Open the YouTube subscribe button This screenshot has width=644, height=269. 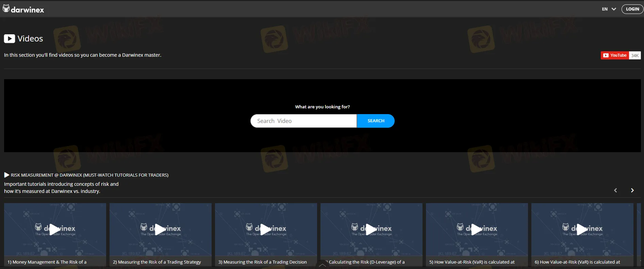tap(615, 55)
